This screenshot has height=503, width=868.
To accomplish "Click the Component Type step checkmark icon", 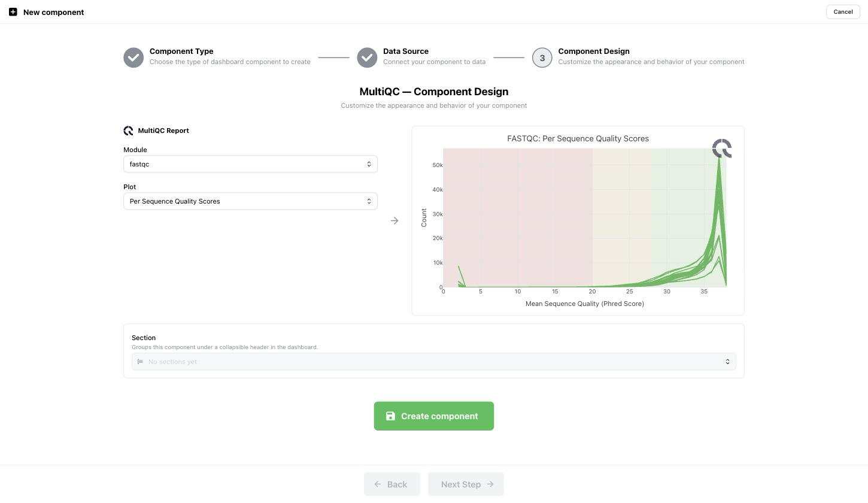I will (133, 57).
